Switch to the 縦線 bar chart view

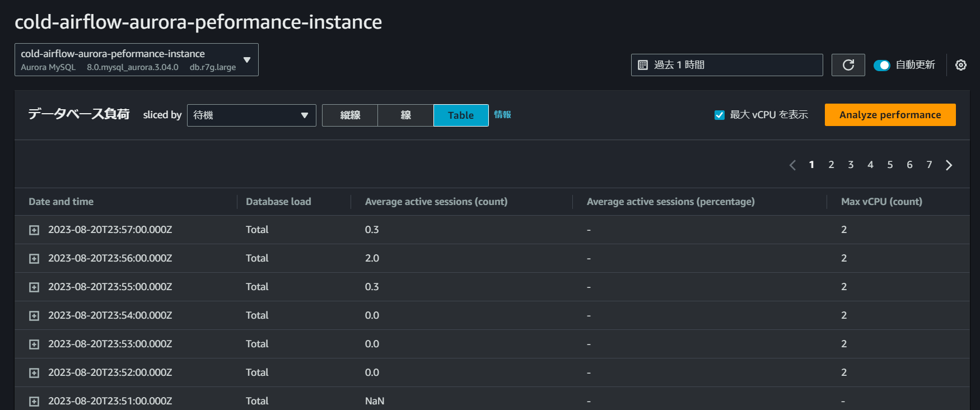click(350, 115)
